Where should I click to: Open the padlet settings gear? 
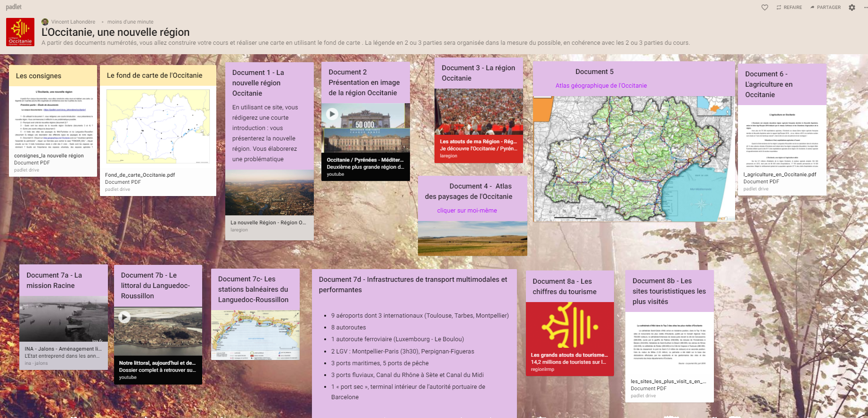[852, 7]
